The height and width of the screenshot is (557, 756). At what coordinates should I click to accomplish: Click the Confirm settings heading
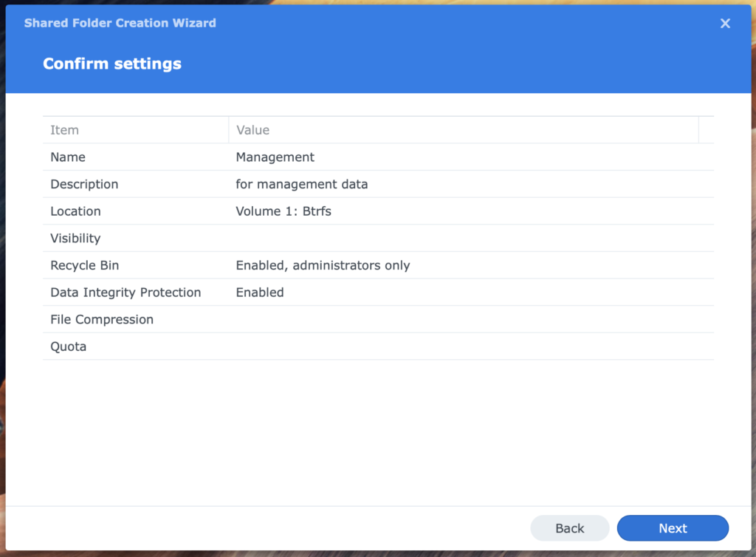[112, 64]
